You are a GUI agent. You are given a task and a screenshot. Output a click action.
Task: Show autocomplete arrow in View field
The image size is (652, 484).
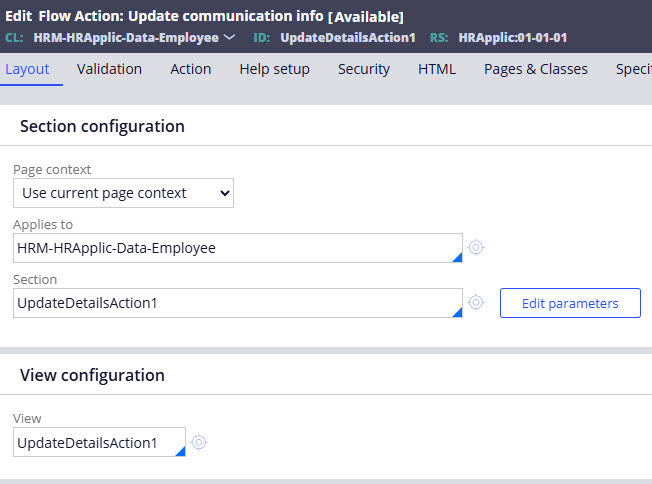180,451
